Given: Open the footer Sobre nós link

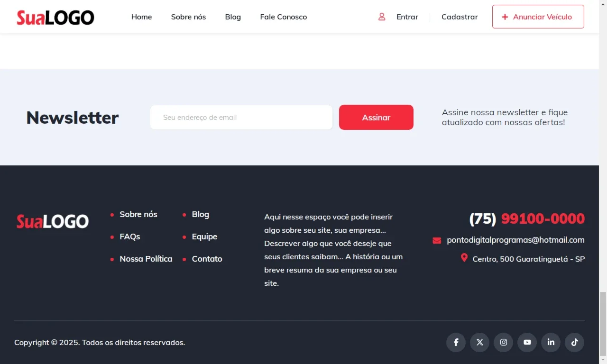Looking at the screenshot, I should (138, 214).
